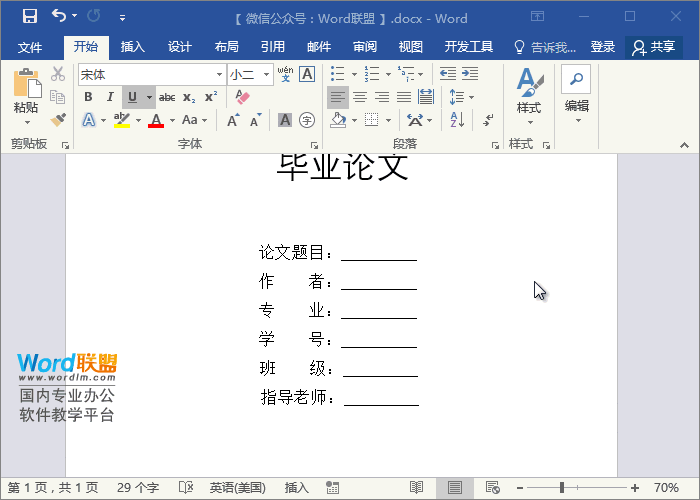Apply distributed alignment
Viewport: 700px width, 500px height.
pyautogui.click(x=426, y=97)
